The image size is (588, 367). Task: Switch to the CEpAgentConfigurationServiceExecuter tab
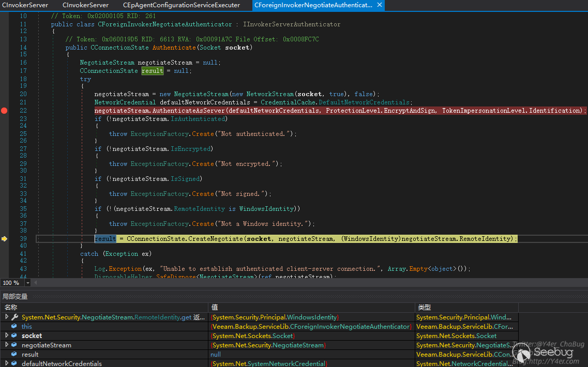pos(181,5)
